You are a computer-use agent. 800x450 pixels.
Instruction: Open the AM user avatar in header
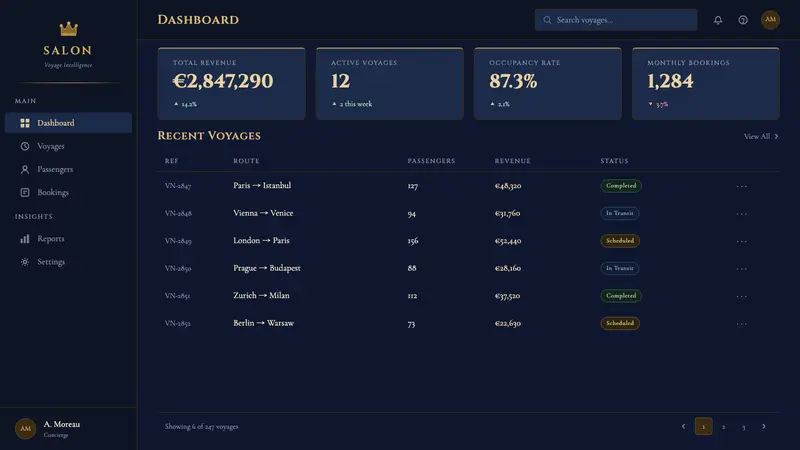770,20
